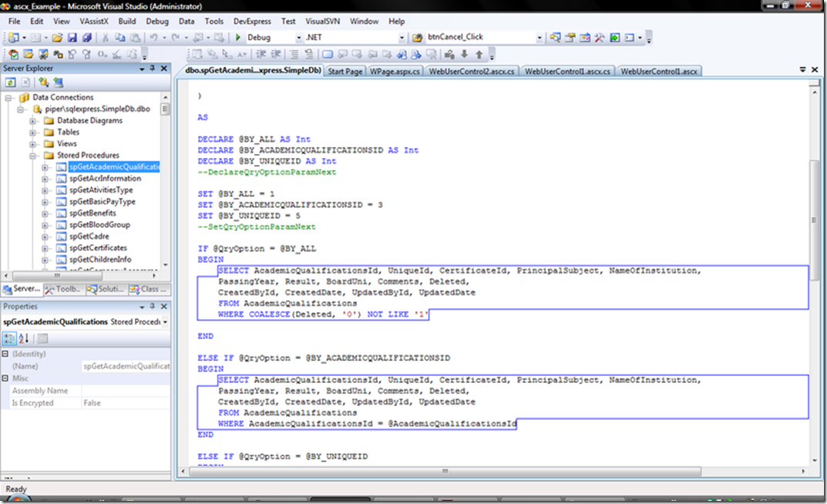
Task: Click the Toggle Bookmark rectangle icon
Action: coord(328,54)
